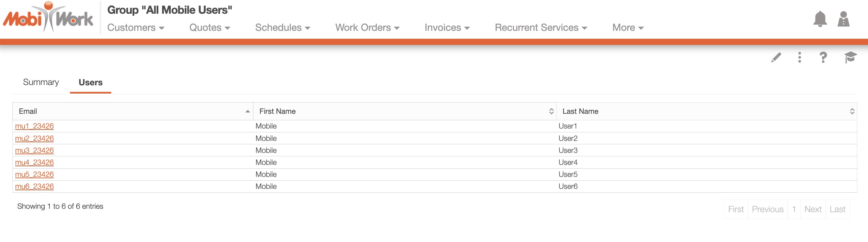
Task: Expand the Customers dropdown menu
Action: pos(136,27)
